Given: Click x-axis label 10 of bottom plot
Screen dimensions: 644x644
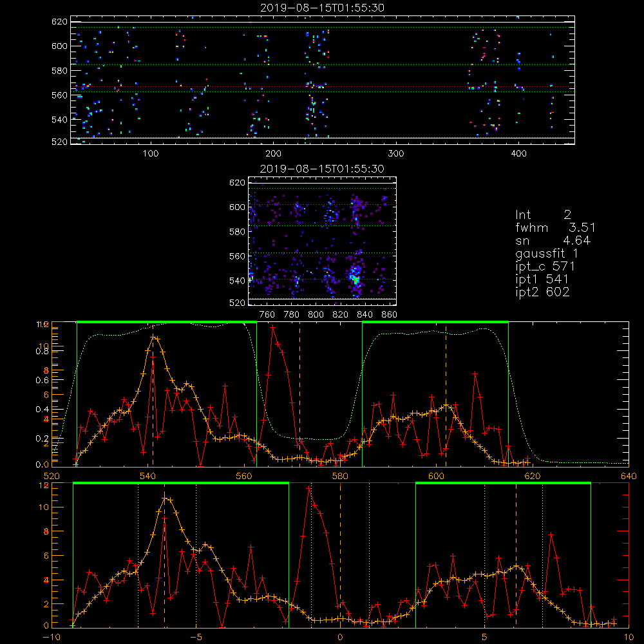Looking at the screenshot, I should click(x=629, y=638).
